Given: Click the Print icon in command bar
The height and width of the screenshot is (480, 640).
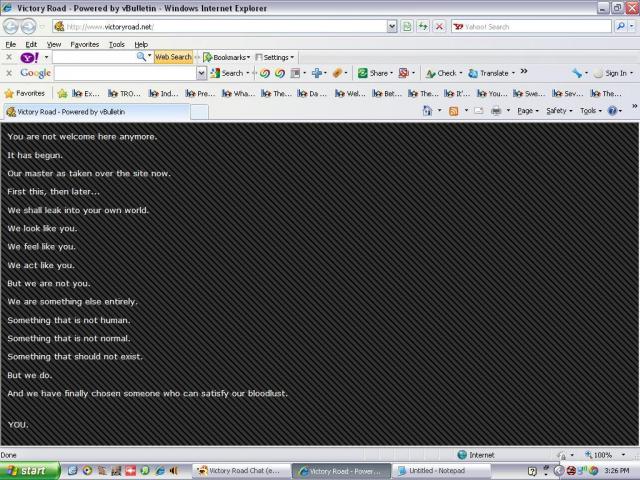Looking at the screenshot, I should coord(496,111).
